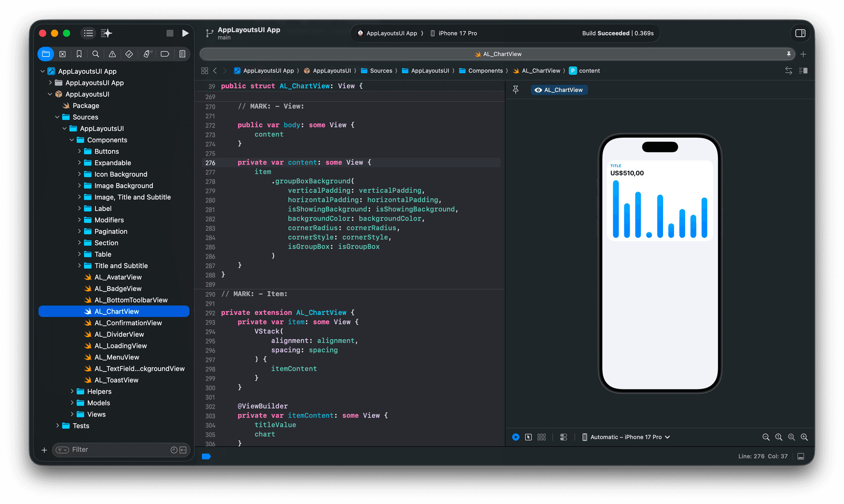Pin the canvas preview
Screen dimensions: 844x504
[516, 90]
